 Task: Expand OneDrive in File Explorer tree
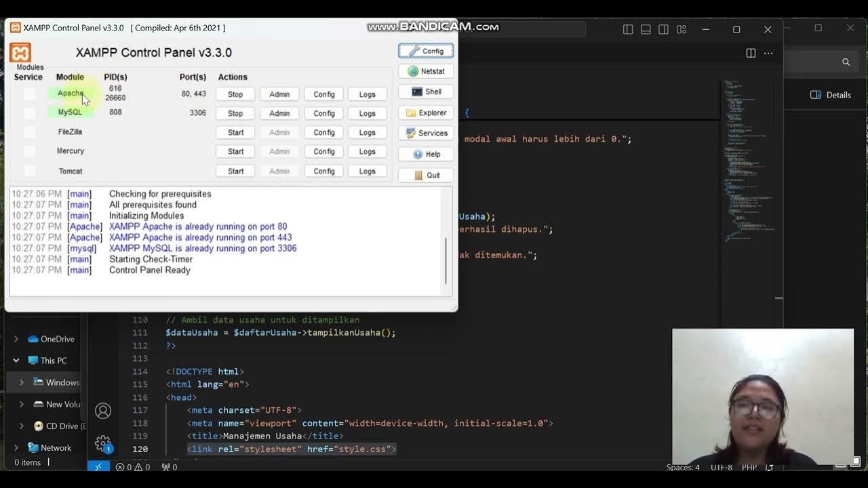16,339
